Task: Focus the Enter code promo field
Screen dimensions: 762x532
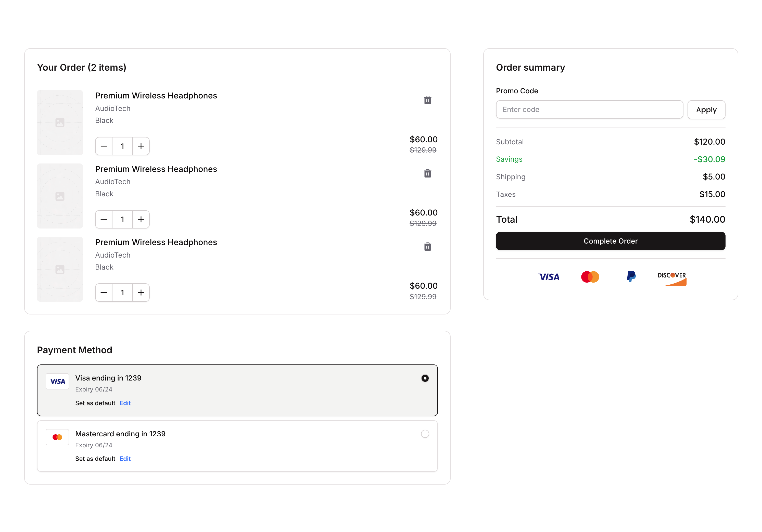Action: (x=589, y=109)
